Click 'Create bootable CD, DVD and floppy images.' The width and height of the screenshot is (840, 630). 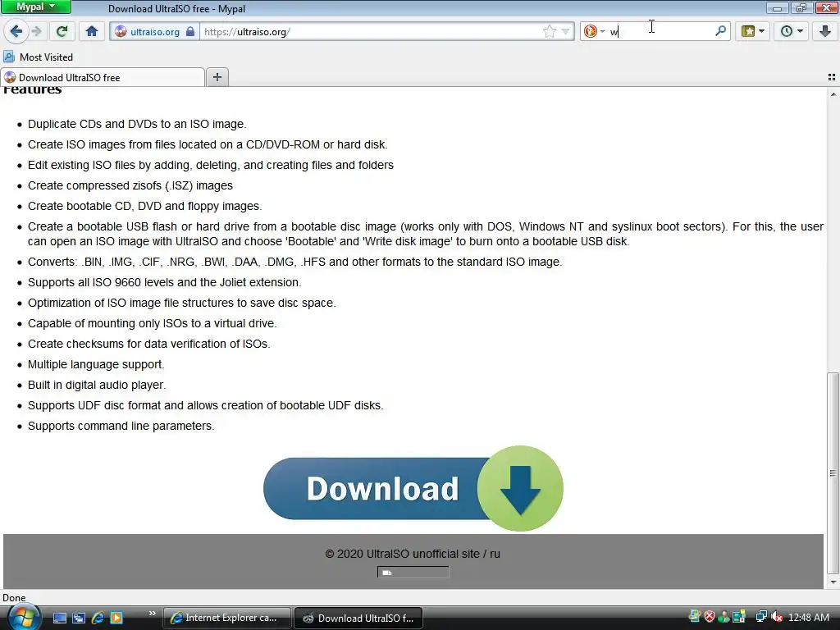[x=145, y=206]
